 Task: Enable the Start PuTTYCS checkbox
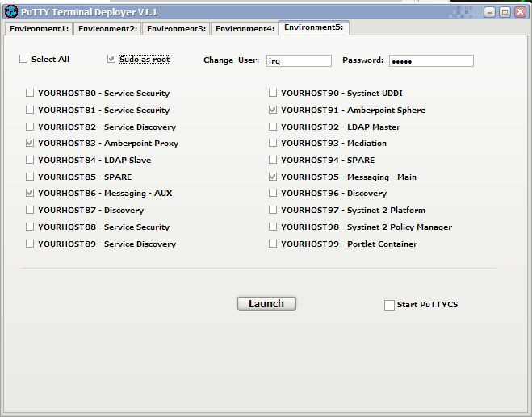tap(389, 305)
